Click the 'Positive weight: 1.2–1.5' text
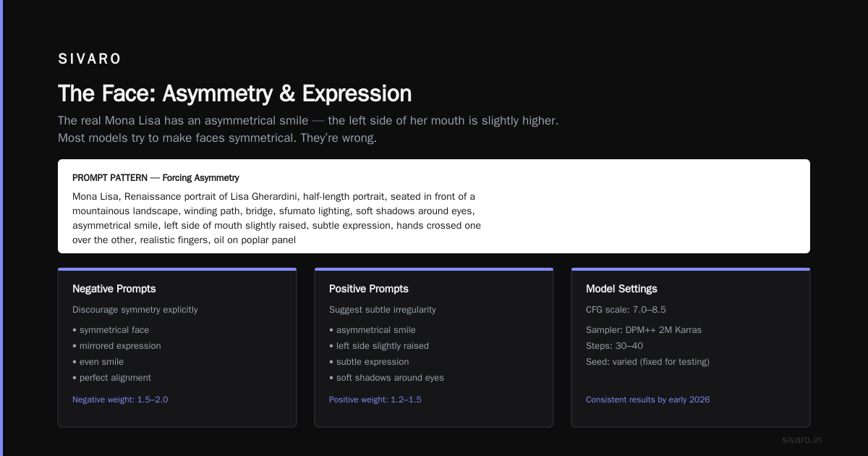 (x=375, y=400)
